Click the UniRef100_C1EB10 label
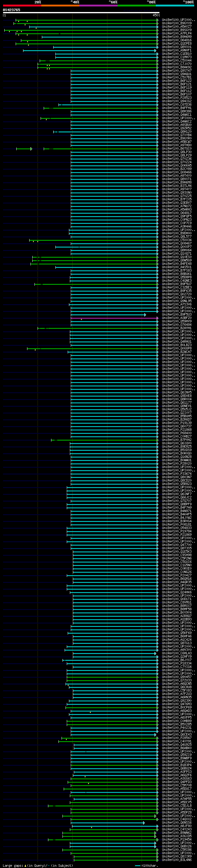This screenshot has width=197, height=868. coord(177,54)
